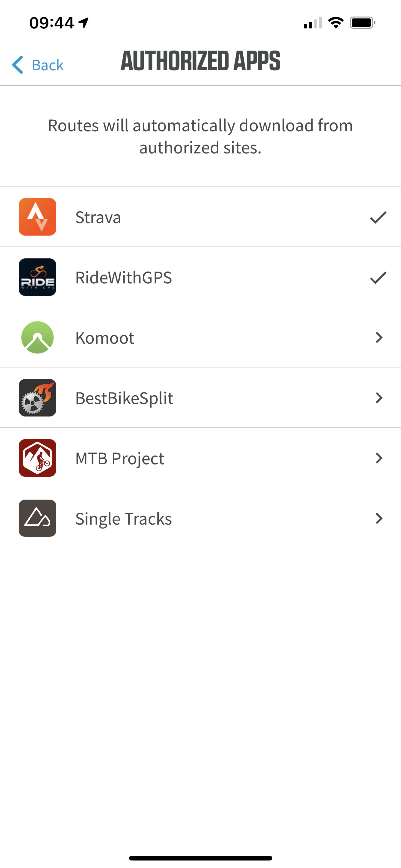This screenshot has width=401, height=868.
Task: Toggle the Strava authorization checkmark
Action: pos(378,217)
